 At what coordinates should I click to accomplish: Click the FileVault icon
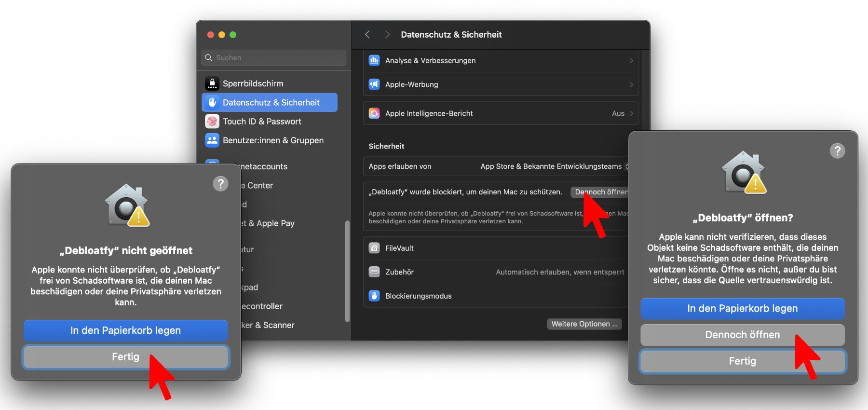coord(374,248)
